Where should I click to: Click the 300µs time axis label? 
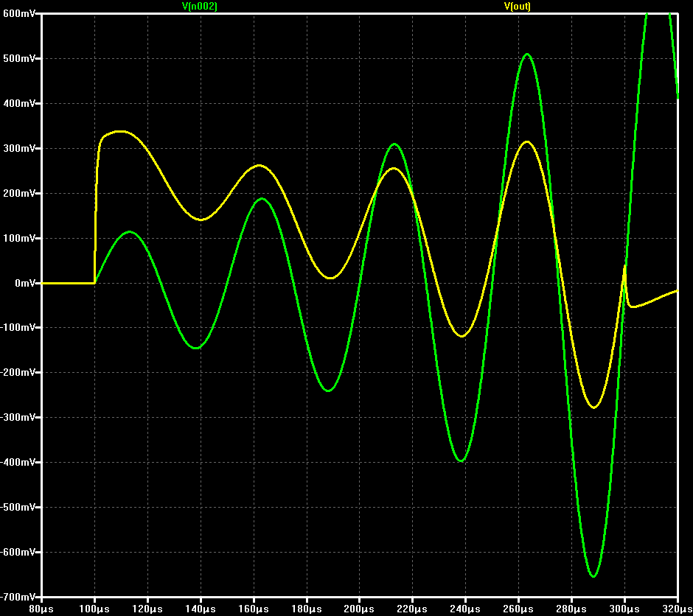(624, 609)
